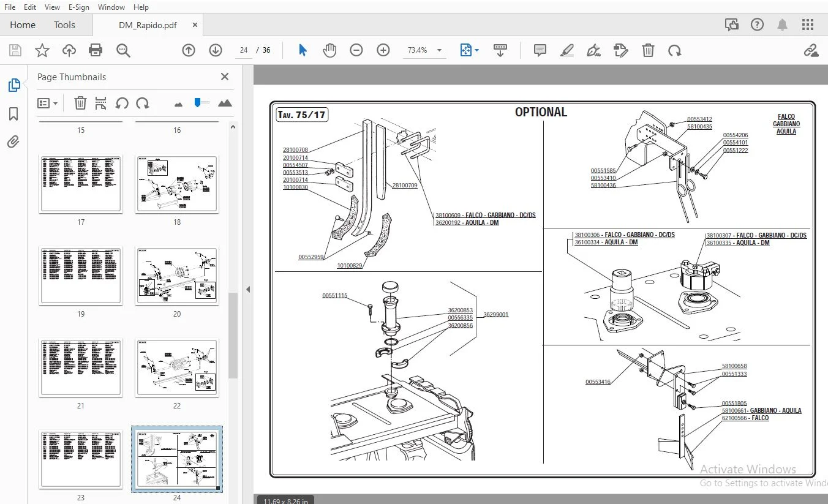The image size is (828, 504).
Task: Select page 24 thumbnail
Action: point(177,459)
